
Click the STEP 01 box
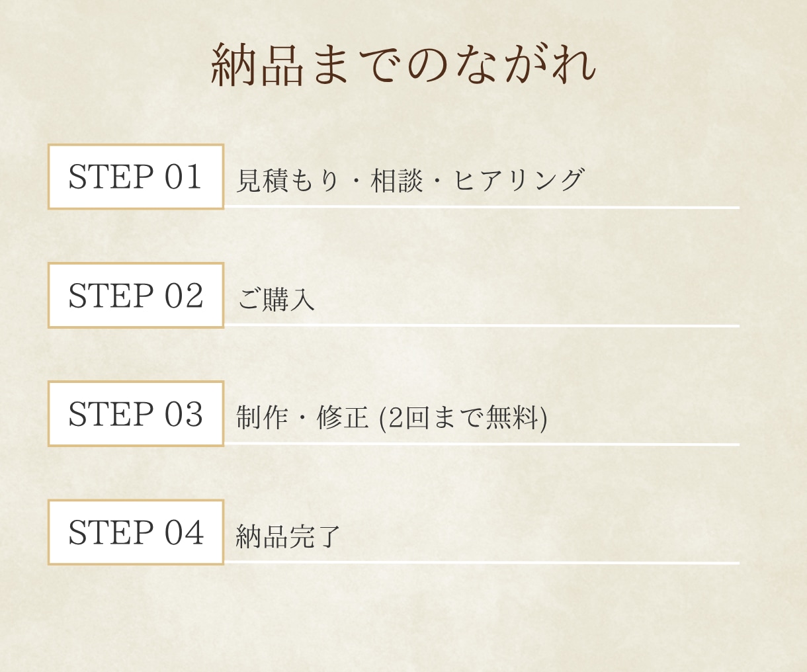[136, 177]
